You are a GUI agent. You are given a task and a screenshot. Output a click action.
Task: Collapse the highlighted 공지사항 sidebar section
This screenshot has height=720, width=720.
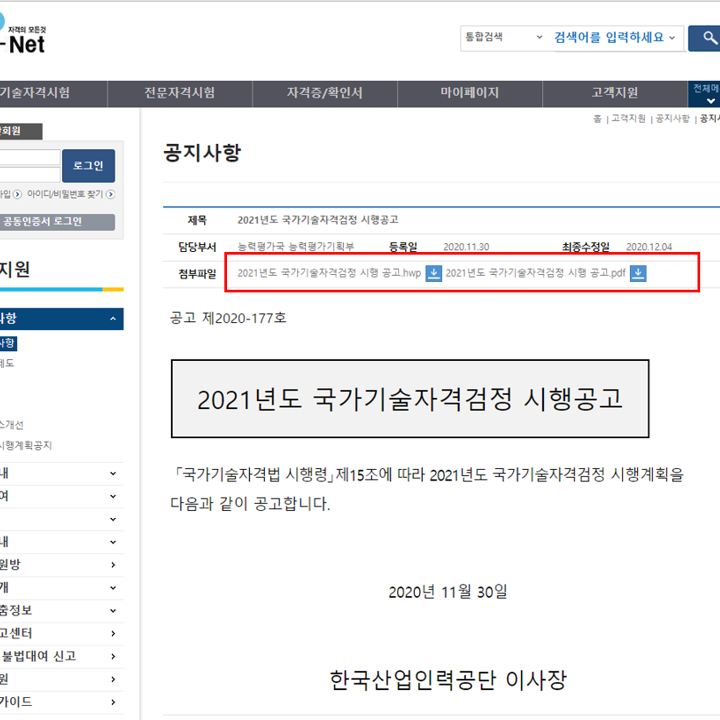(62, 319)
